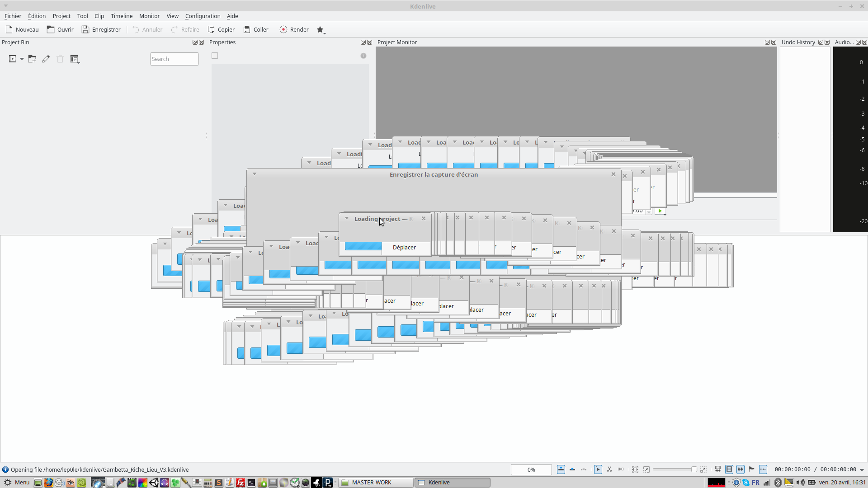
Task: Click the favorite effects star icon
Action: 320,30
